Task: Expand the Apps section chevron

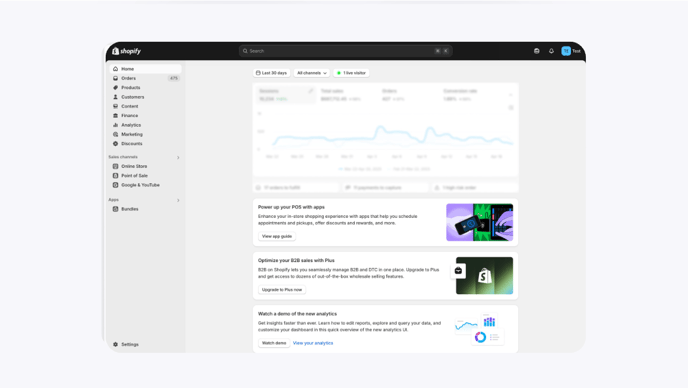Action: coord(178,200)
